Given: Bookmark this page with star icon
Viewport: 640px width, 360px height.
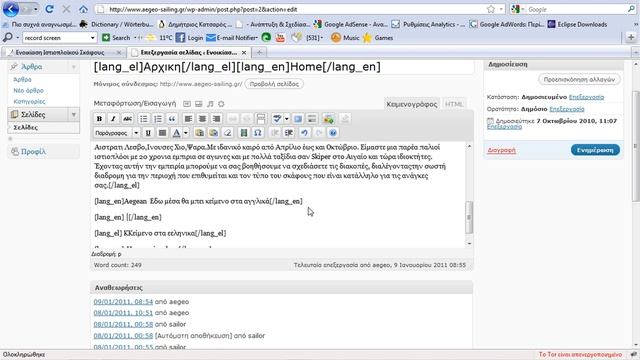Looking at the screenshot, I should tap(491, 9).
